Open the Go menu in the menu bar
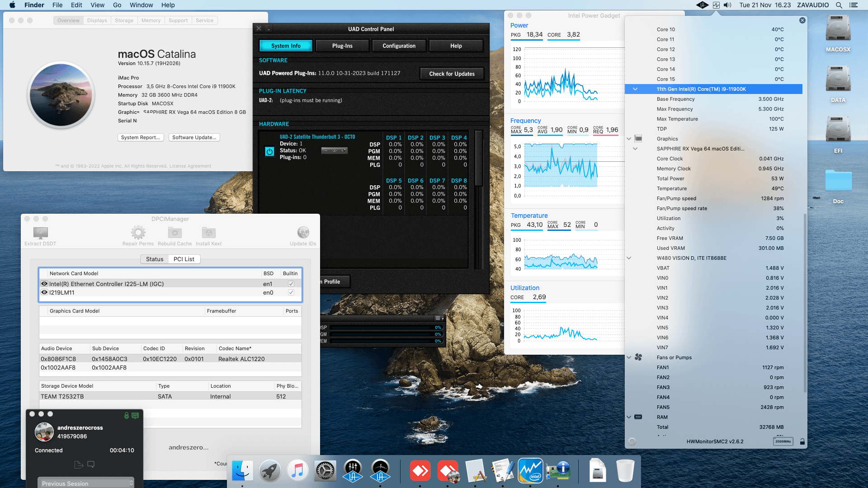The image size is (868, 488). click(x=117, y=5)
